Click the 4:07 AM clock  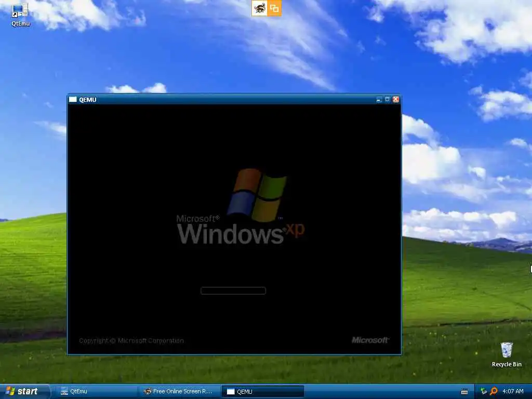pyautogui.click(x=513, y=391)
